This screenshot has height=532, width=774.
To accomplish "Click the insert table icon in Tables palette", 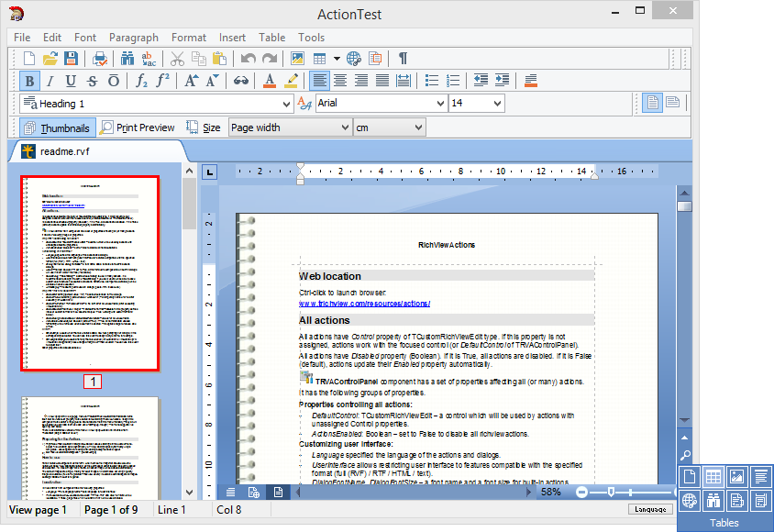I will (713, 476).
